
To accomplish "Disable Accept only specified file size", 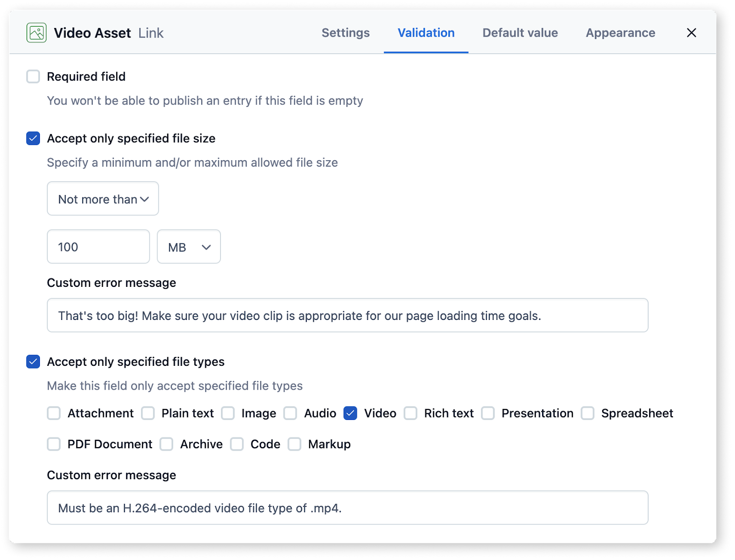I will point(33,138).
